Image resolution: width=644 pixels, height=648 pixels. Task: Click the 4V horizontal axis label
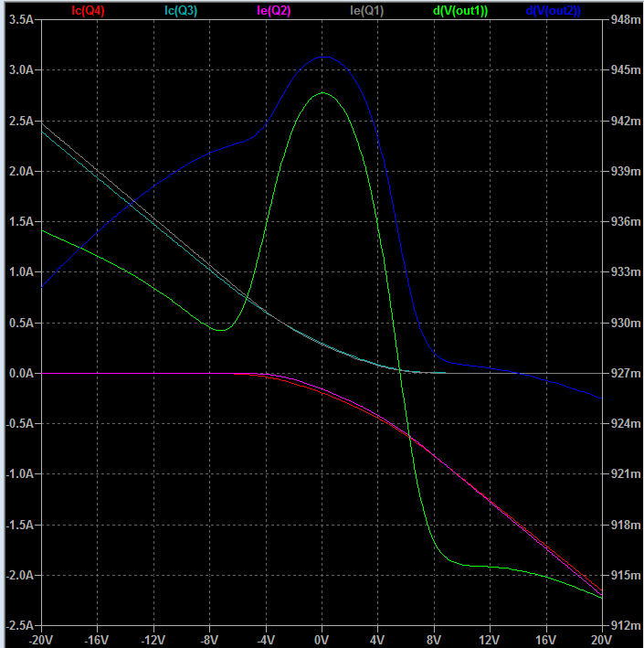coord(377,640)
